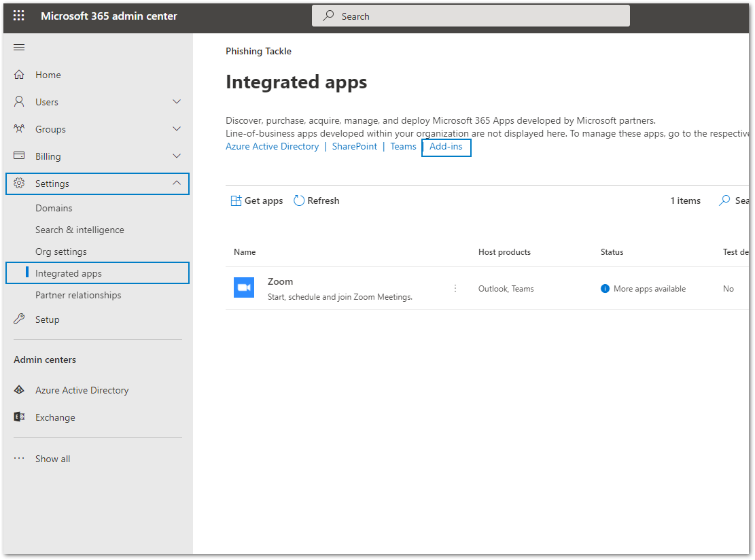755x560 pixels.
Task: Click the search magnifier icon beside 1 items
Action: (724, 200)
